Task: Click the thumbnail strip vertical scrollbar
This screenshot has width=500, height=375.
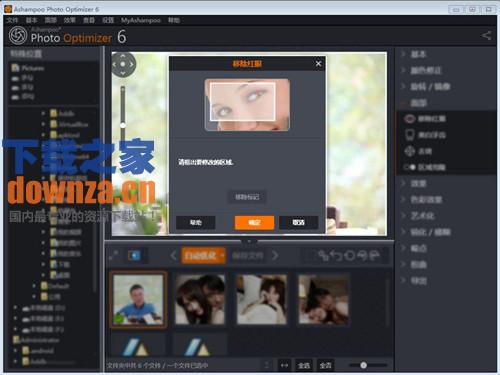Action: tap(387, 302)
